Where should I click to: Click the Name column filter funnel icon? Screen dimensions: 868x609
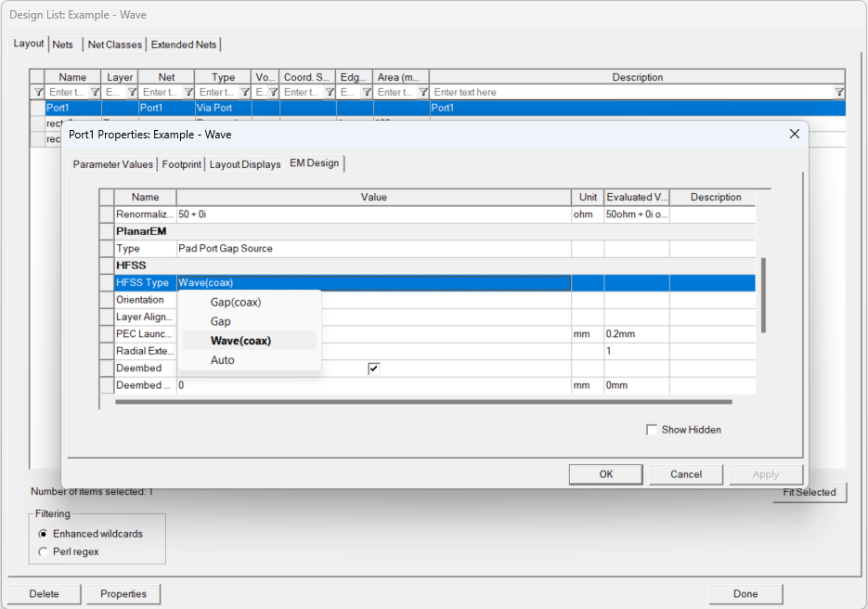(96, 93)
